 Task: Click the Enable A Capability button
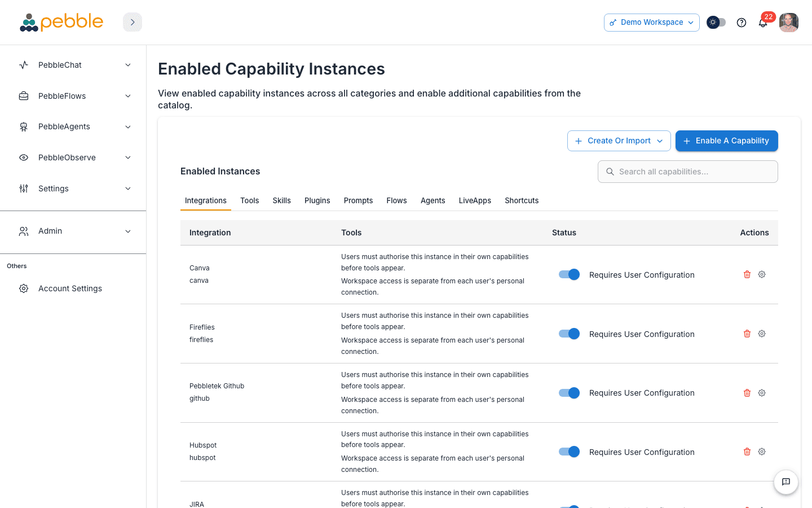tap(727, 141)
